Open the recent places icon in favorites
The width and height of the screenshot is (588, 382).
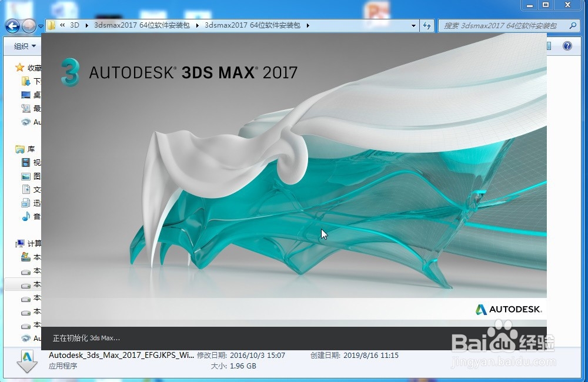26,108
